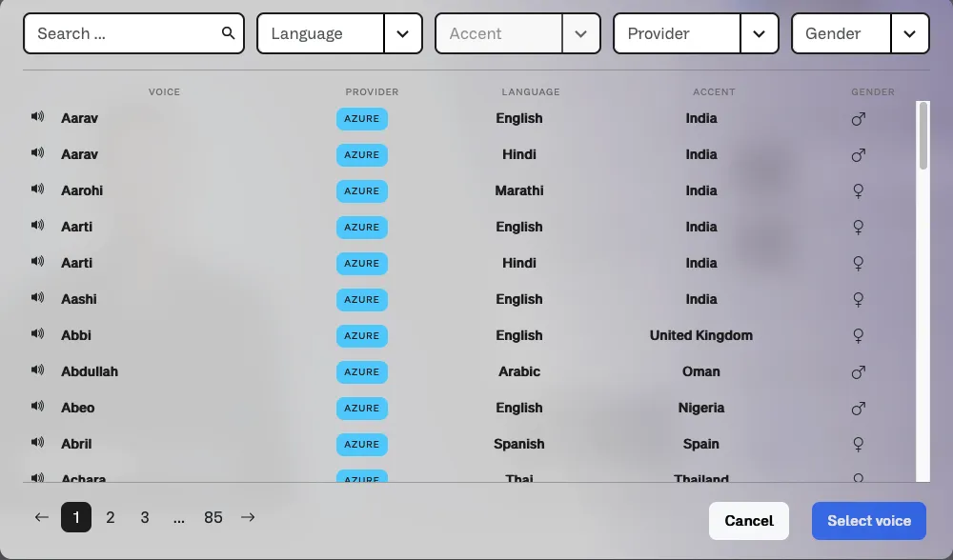This screenshot has width=953, height=560.
Task: Open the Gender filter dropdown
Action: [x=860, y=33]
